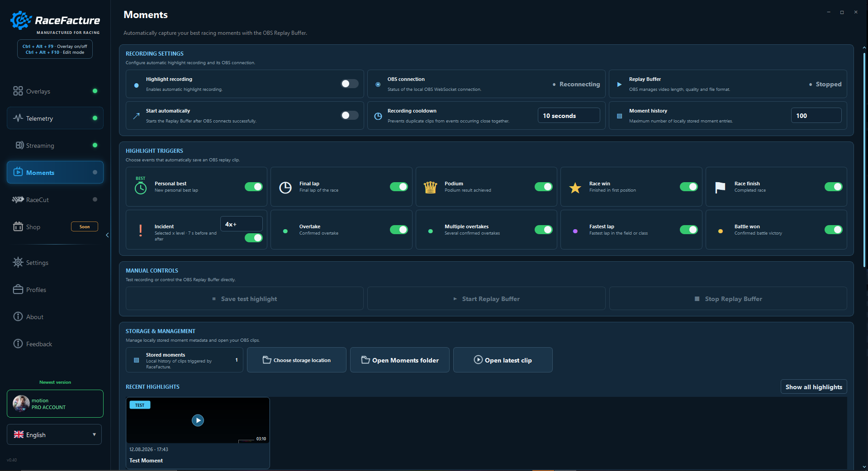Viewport: 868px width, 471px height.
Task: Click the Incident exclamation mark icon
Action: click(x=141, y=231)
